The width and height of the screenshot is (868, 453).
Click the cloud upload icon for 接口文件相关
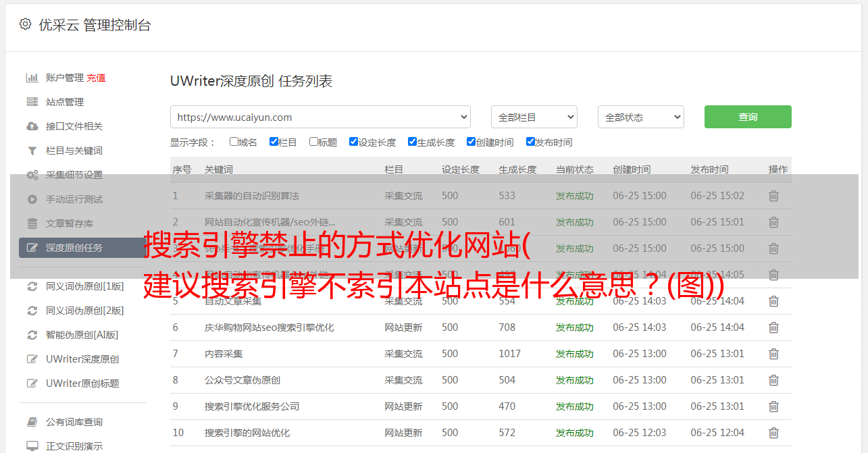point(32,126)
